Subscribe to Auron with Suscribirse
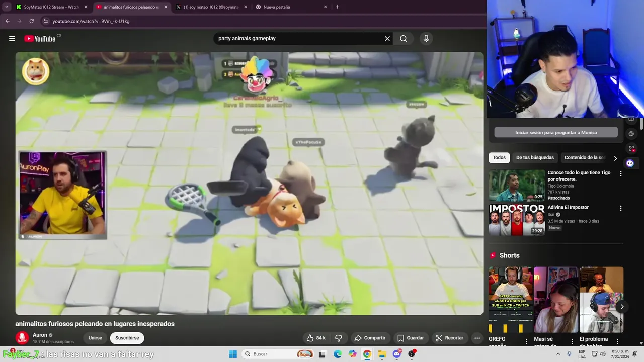This screenshot has height=362, width=644. coord(127,338)
